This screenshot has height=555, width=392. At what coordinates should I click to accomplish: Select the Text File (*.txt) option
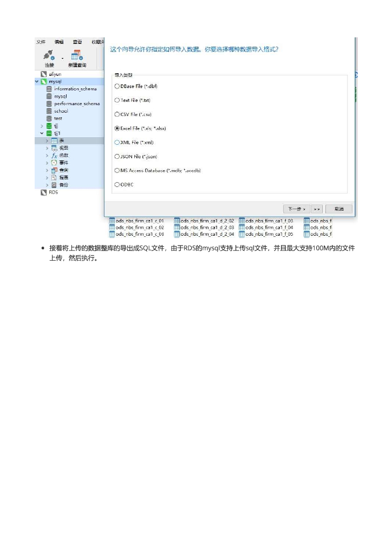117,100
